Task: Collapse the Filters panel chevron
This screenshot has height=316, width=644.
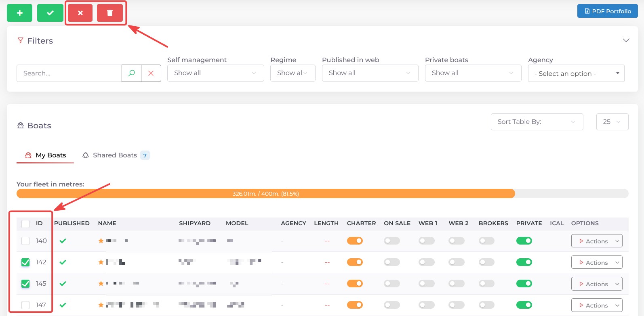Action: pos(626,40)
